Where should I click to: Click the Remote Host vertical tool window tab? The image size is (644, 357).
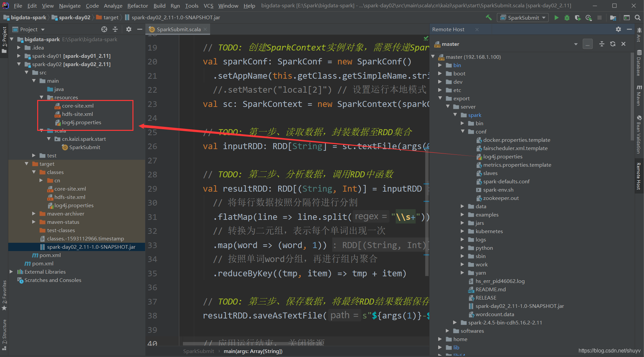(x=639, y=176)
